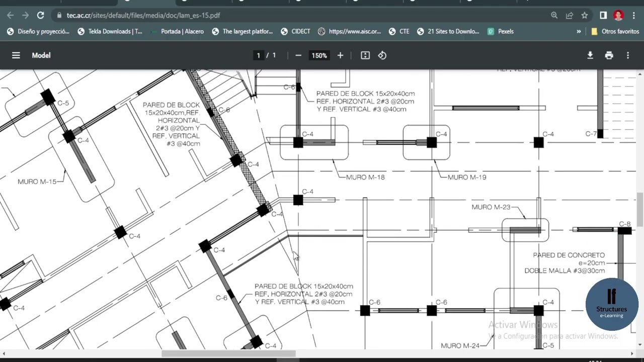
Task: Click the horizontal scrollbar thumb
Action: pos(228,353)
